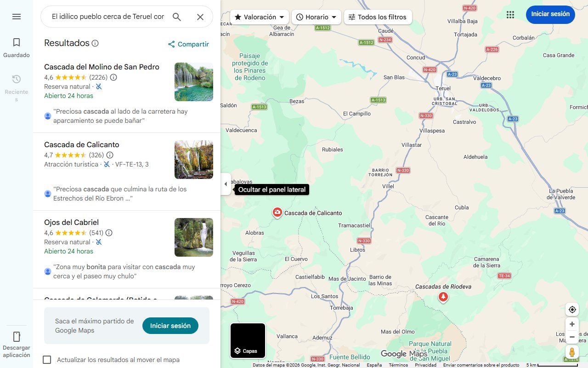
Task: Open Todos los filtros
Action: (x=378, y=17)
